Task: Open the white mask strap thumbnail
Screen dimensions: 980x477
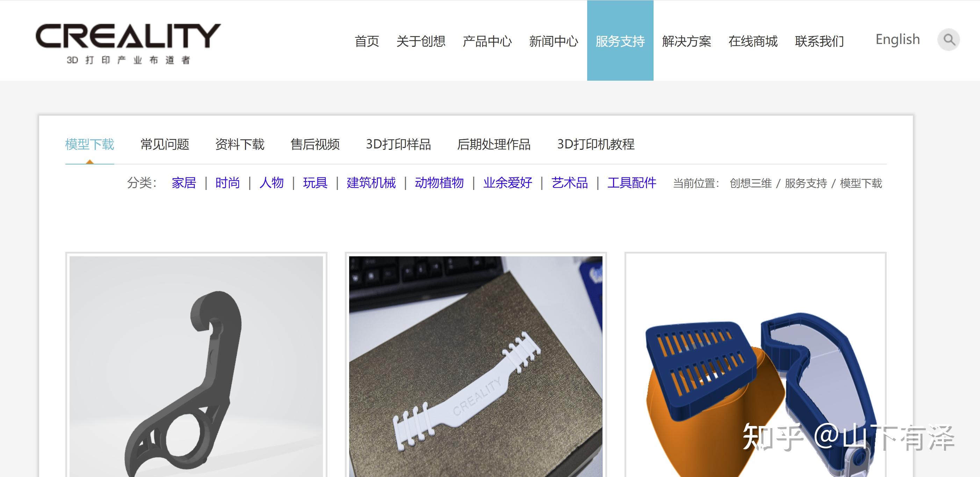Action: pyautogui.click(x=476, y=365)
